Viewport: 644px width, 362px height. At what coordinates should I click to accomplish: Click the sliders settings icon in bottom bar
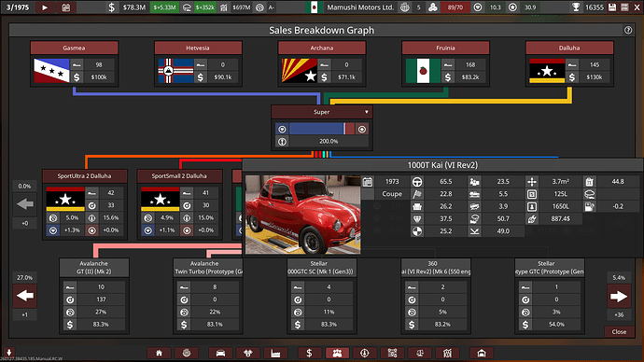click(392, 353)
